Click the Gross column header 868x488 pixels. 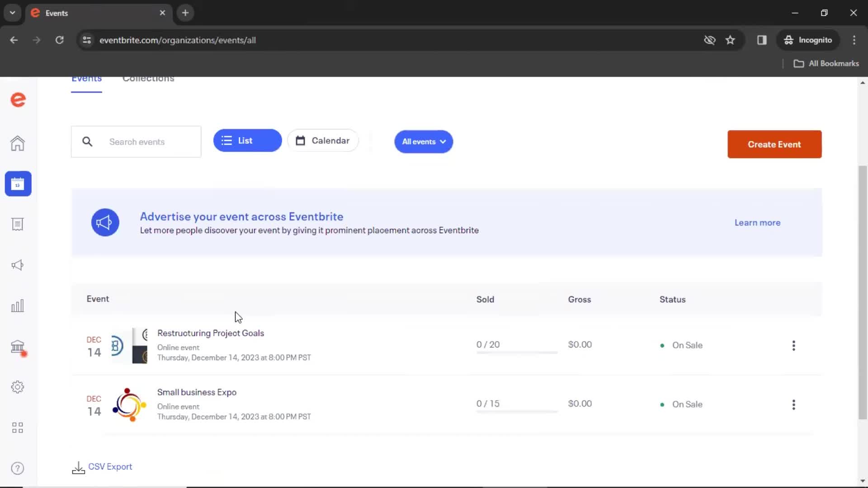pyautogui.click(x=579, y=300)
